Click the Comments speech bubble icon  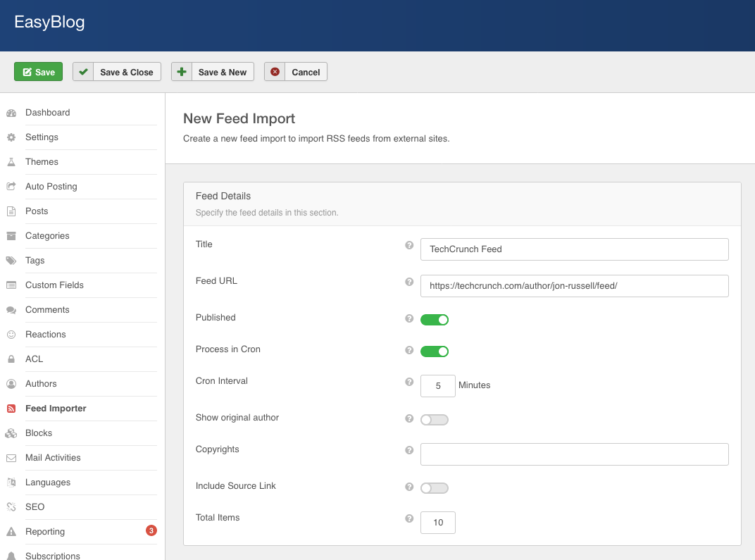(11, 310)
